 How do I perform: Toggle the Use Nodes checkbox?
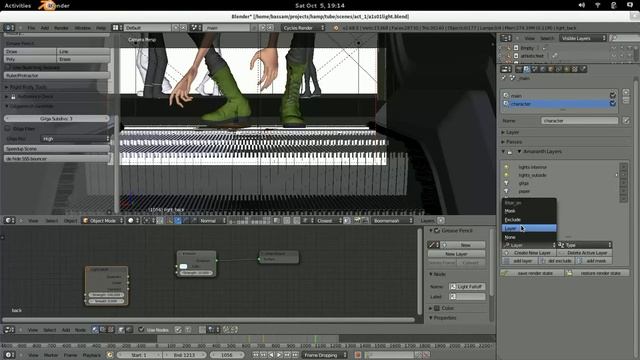coord(141,329)
